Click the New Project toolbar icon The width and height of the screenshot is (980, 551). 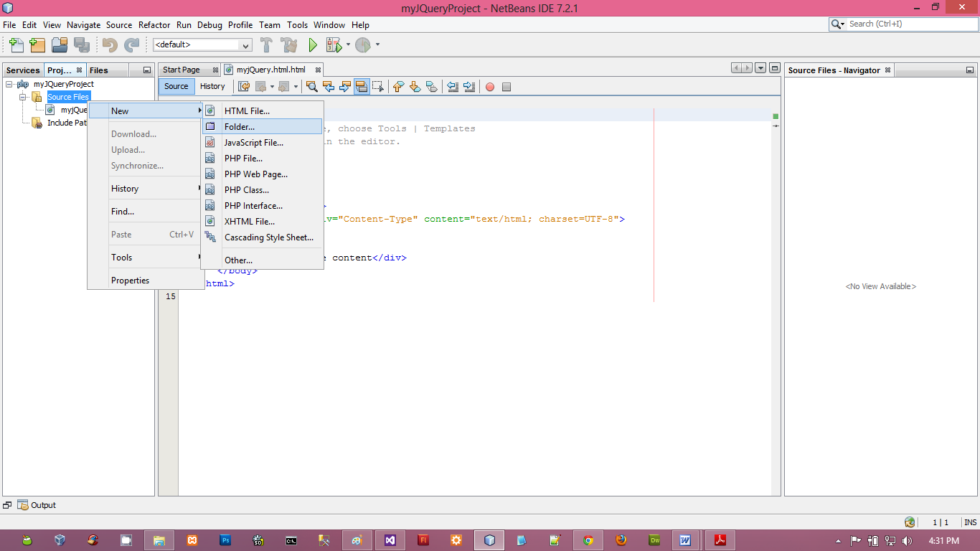tap(37, 45)
